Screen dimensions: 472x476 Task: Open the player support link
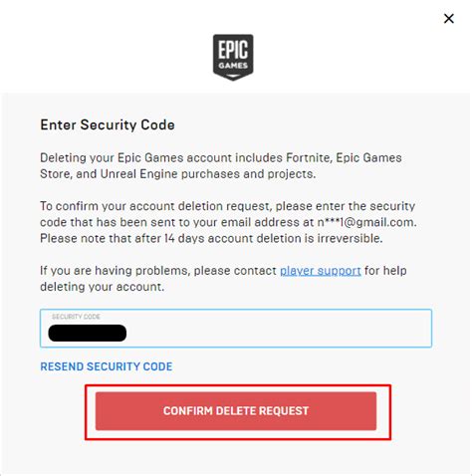[x=321, y=271]
